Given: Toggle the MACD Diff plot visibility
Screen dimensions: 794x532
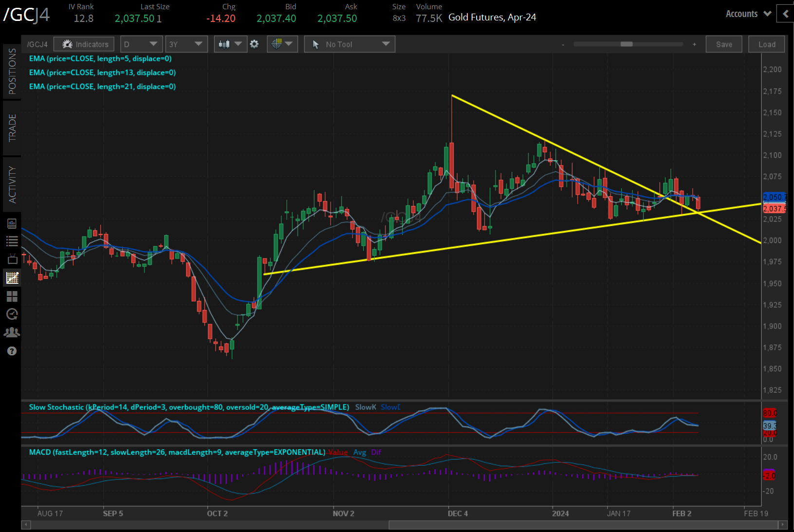Looking at the screenshot, I should (376, 452).
